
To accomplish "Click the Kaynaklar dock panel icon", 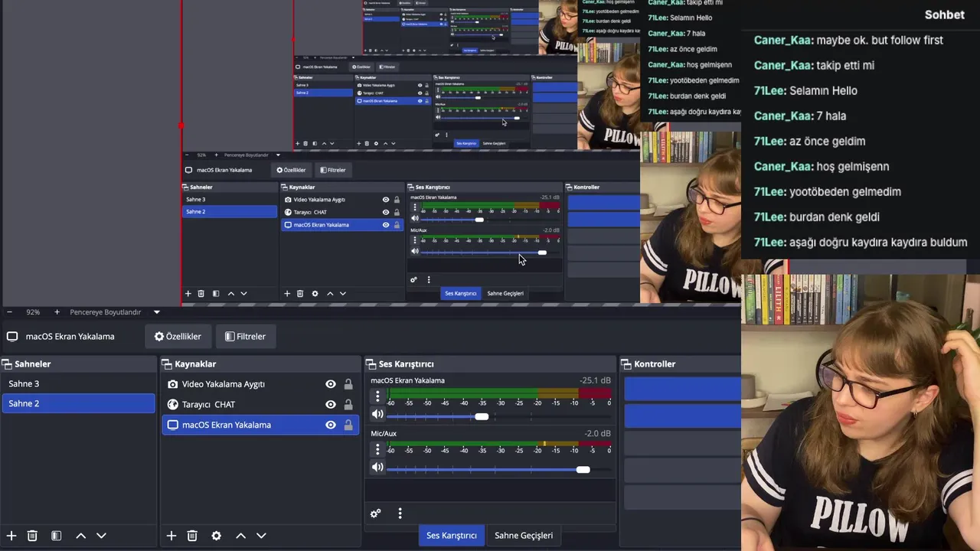I will (167, 364).
